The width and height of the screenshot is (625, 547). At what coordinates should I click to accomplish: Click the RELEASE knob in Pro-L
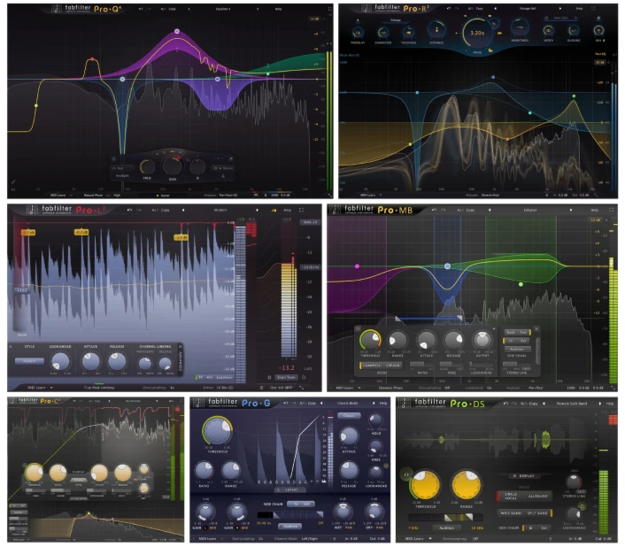coord(116,362)
